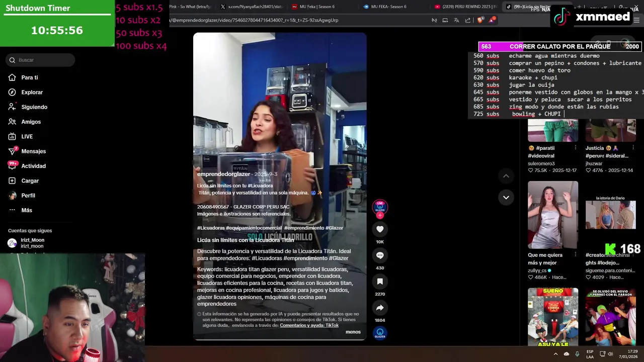The height and width of the screenshot is (362, 644).
Task: Click the cast screen icon in address bar
Action: tap(445, 20)
